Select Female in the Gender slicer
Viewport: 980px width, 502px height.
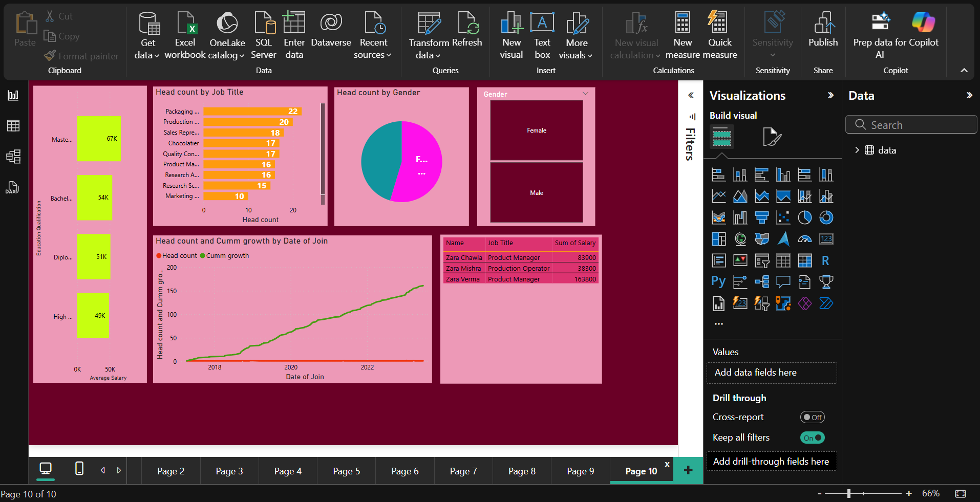click(x=537, y=130)
